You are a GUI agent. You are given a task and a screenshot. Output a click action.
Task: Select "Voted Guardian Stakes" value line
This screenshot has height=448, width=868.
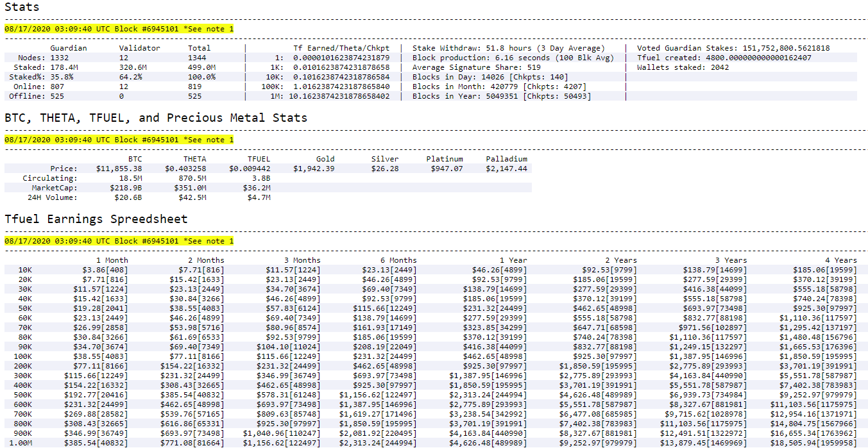[733, 48]
